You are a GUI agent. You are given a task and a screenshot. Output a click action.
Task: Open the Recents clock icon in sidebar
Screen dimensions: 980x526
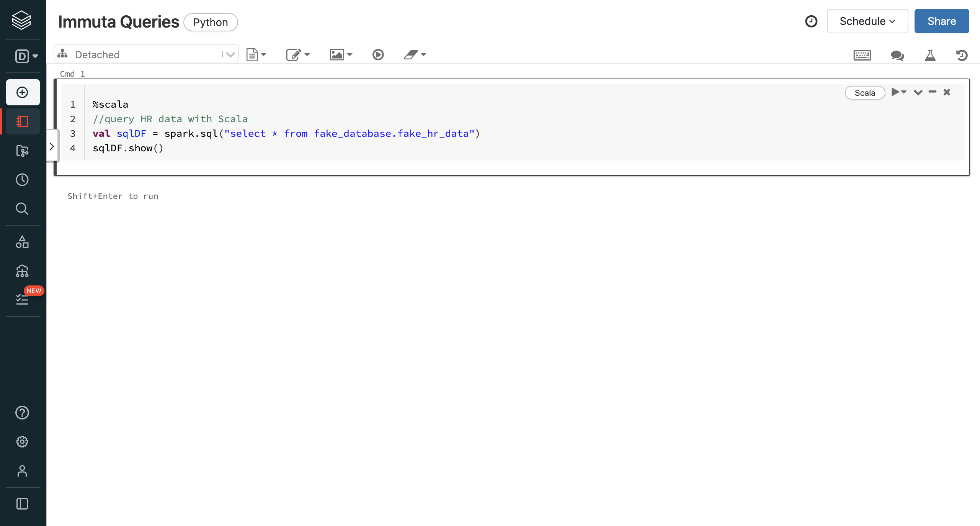tap(22, 180)
